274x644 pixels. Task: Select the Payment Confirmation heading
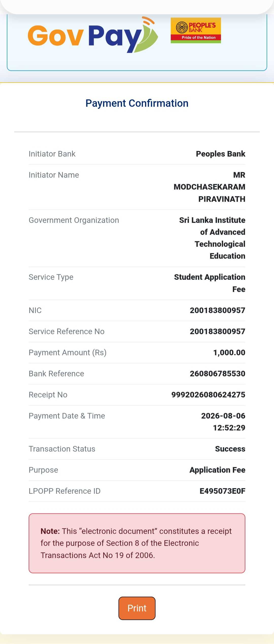pos(137,103)
